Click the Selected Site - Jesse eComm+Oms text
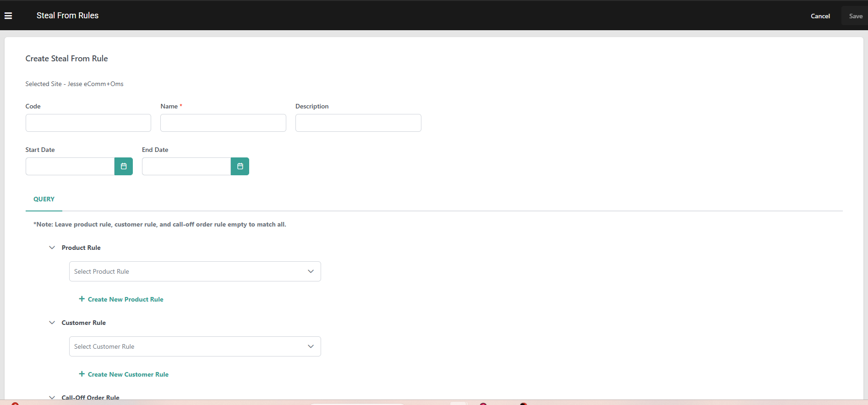This screenshot has width=868, height=405. click(x=74, y=84)
